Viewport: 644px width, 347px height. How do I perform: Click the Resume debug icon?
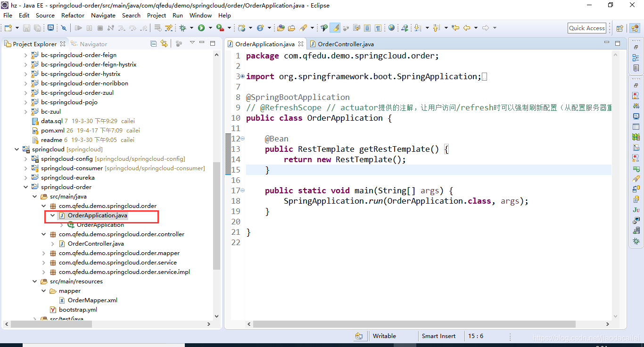pos(78,28)
